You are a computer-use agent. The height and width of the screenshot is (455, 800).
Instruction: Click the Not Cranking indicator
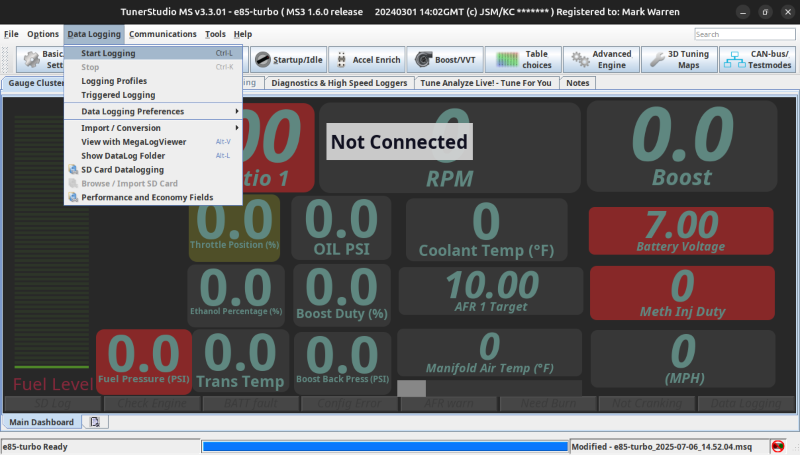[647, 403]
